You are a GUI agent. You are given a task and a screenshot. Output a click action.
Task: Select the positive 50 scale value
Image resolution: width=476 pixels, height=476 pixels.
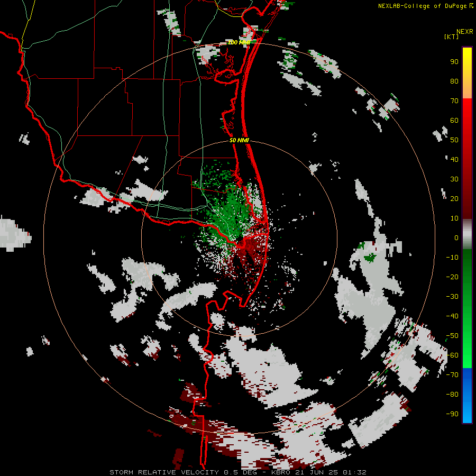click(454, 140)
